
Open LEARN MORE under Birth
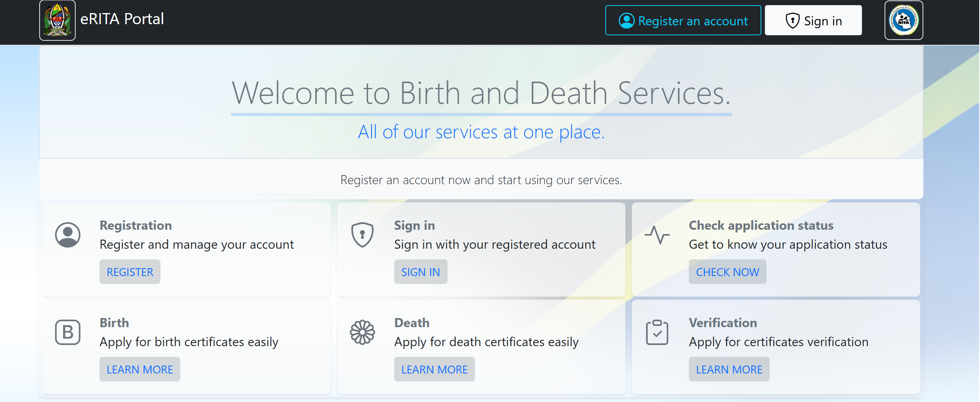point(139,370)
